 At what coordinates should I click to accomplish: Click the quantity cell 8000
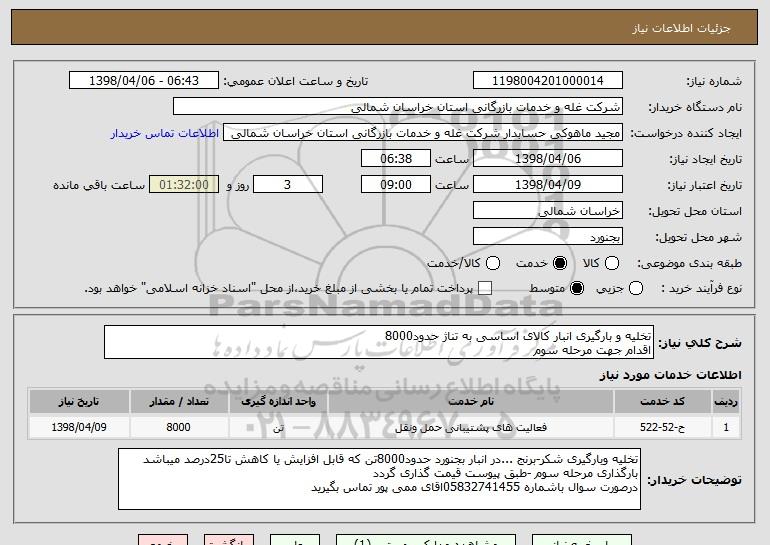[x=179, y=427]
